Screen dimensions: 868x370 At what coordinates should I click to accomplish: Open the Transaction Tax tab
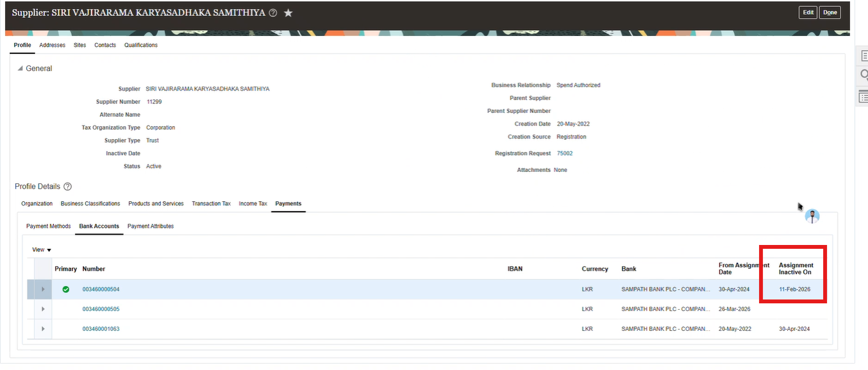point(211,204)
